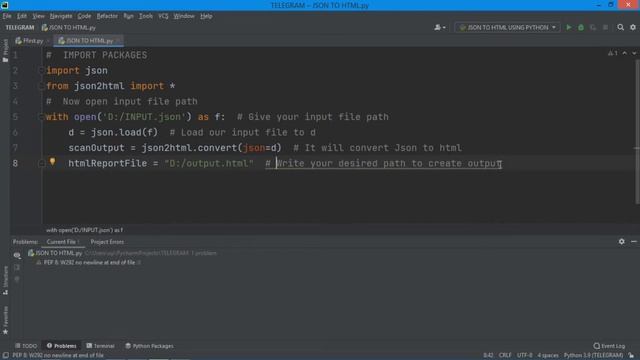640x360 pixels.
Task: Go to previous highlighted problem arrow
Action: [624, 53]
